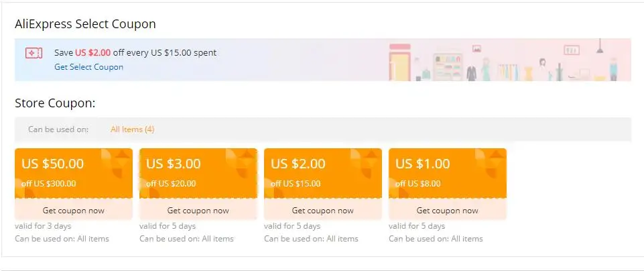Click 'valid for 3 days' under $50 coupon
The height and width of the screenshot is (271, 644).
pyautogui.click(x=43, y=226)
